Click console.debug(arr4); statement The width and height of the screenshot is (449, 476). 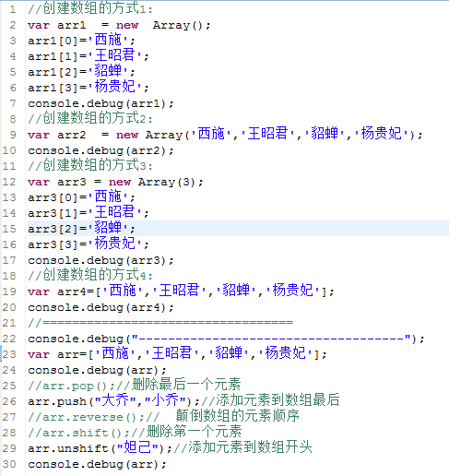pos(100,307)
